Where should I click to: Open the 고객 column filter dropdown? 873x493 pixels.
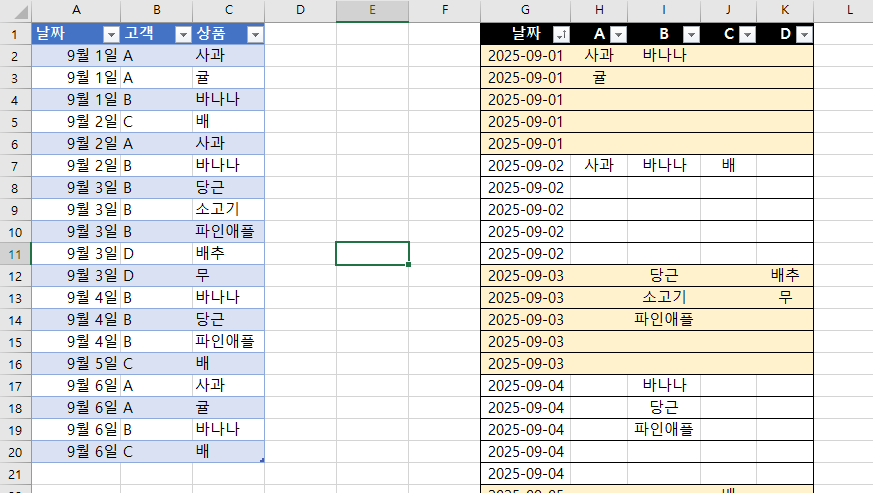182,34
